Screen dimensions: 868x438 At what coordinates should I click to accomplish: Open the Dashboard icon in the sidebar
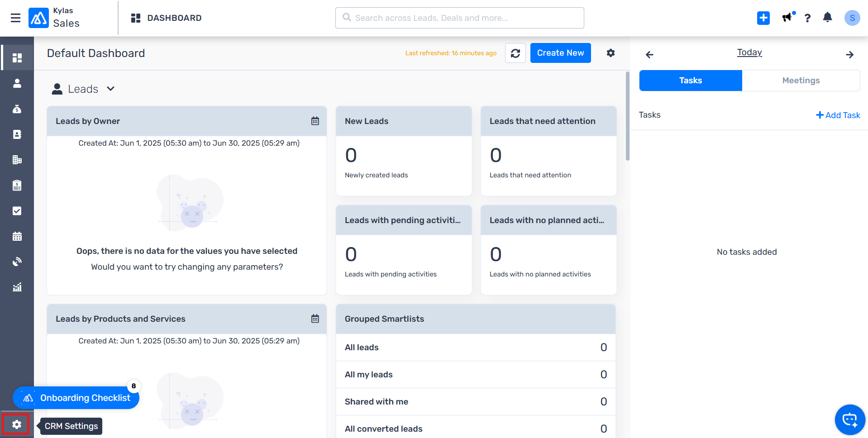(17, 58)
